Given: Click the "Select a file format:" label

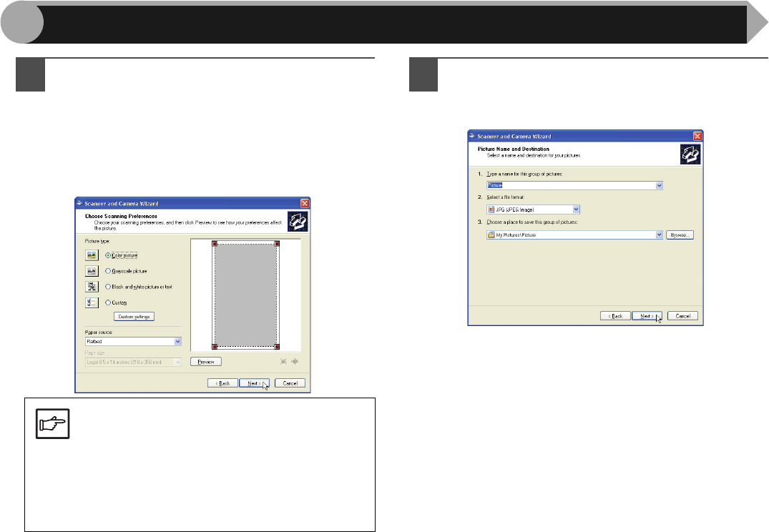Looking at the screenshot, I should 506,197.
